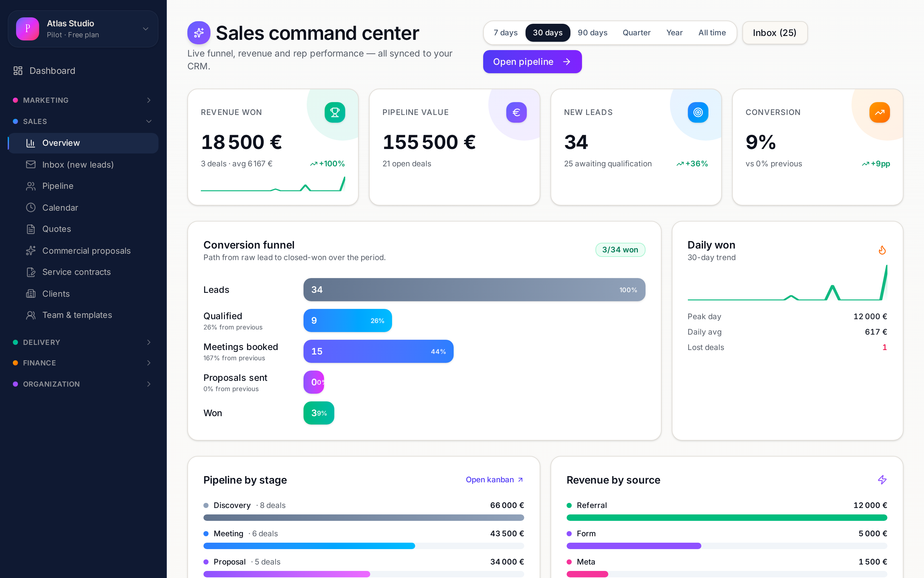Expand the Delivery section chevron
Image resolution: width=924 pixels, height=578 pixels.
tap(149, 343)
